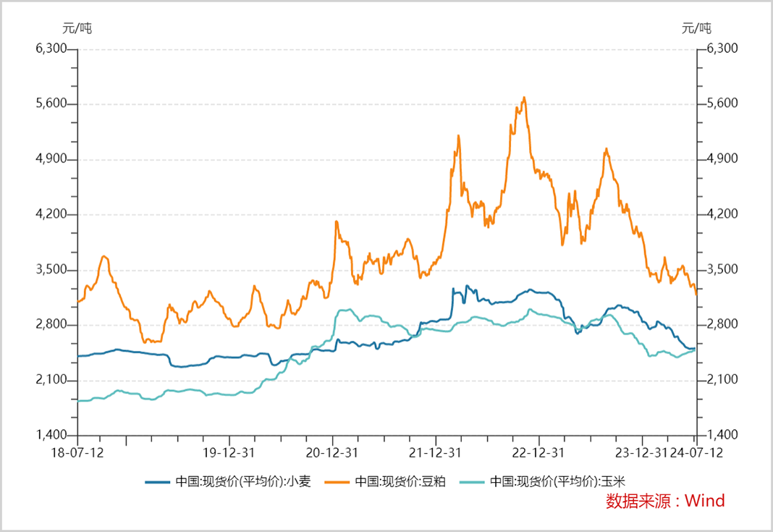This screenshot has height=532, width=773.
Task: Click the left axis 4,200 value label
Action: [x=51, y=214]
